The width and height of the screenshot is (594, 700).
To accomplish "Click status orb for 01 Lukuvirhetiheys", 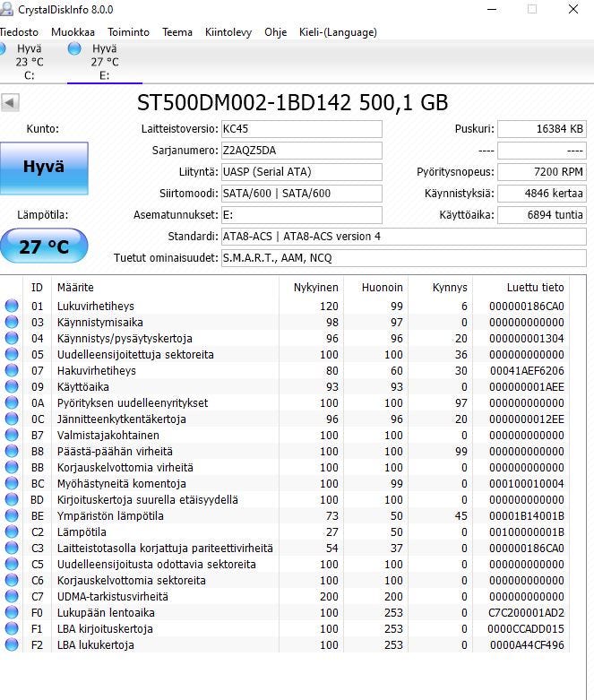I will click(x=12, y=306).
